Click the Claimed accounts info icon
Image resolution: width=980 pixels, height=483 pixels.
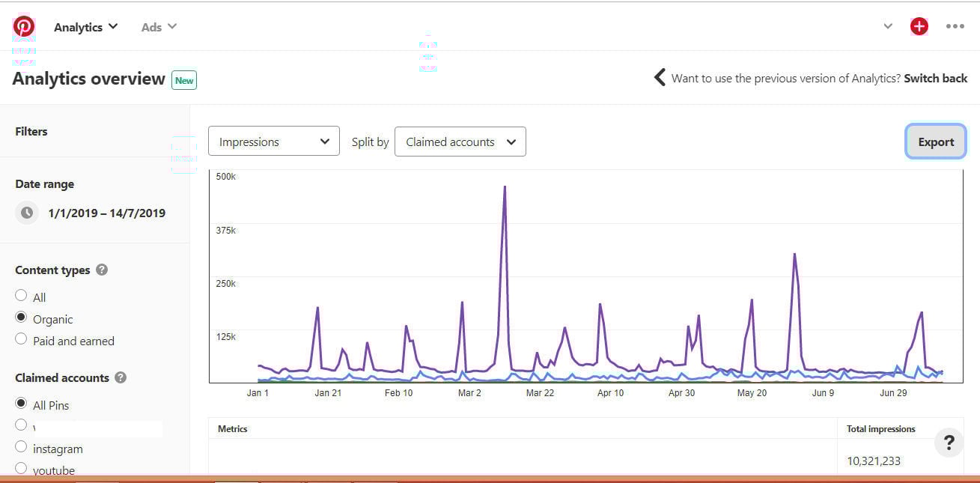(x=121, y=377)
